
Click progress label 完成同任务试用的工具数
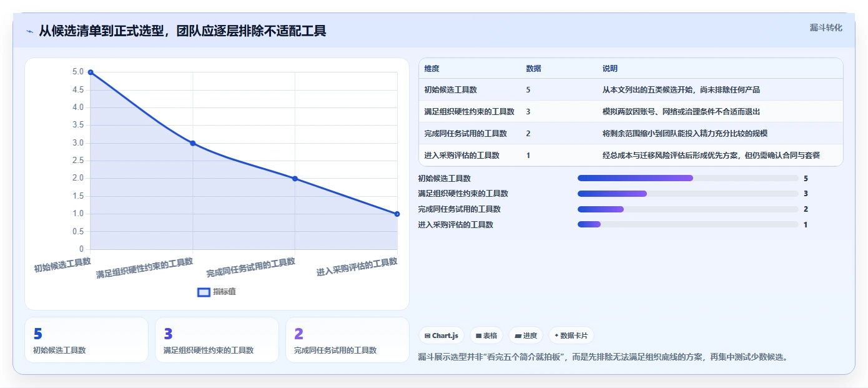[459, 209]
